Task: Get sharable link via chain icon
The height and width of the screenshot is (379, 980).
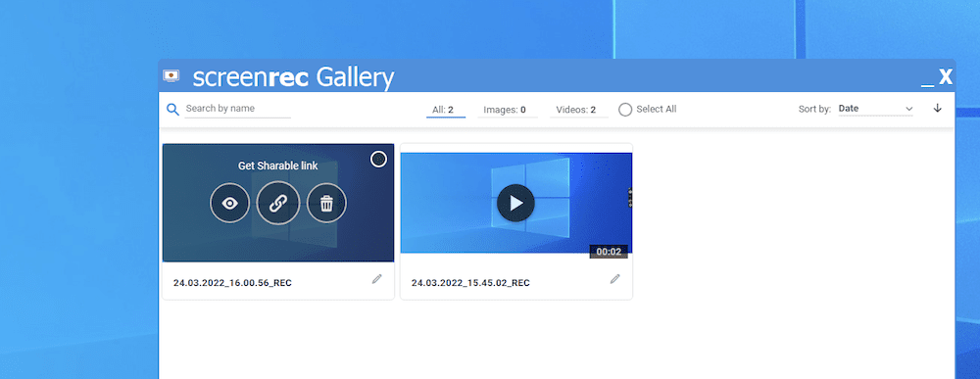Action: click(278, 203)
